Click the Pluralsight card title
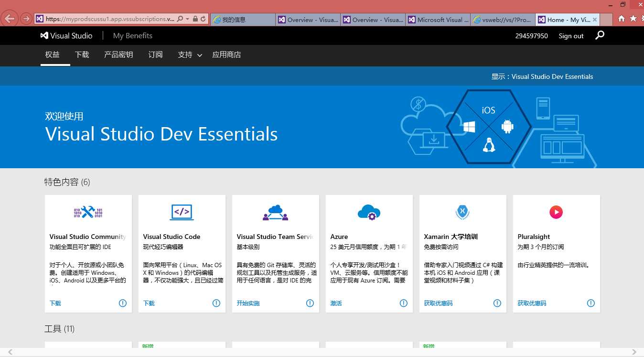 click(x=534, y=237)
